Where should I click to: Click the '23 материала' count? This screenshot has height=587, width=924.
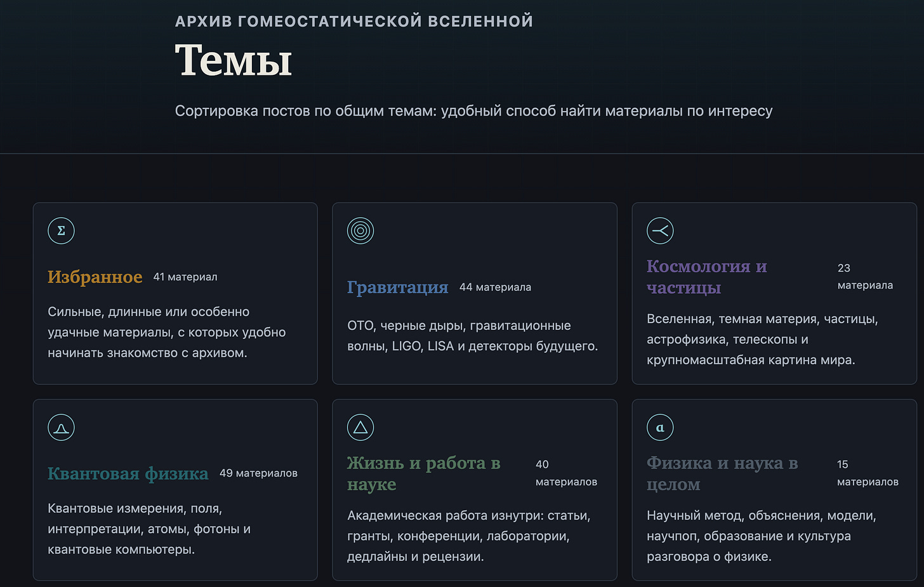(x=865, y=277)
